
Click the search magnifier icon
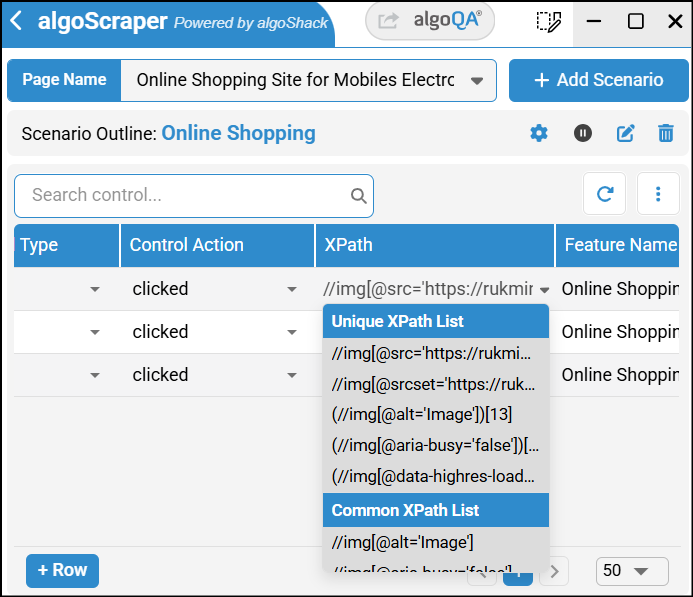(358, 195)
